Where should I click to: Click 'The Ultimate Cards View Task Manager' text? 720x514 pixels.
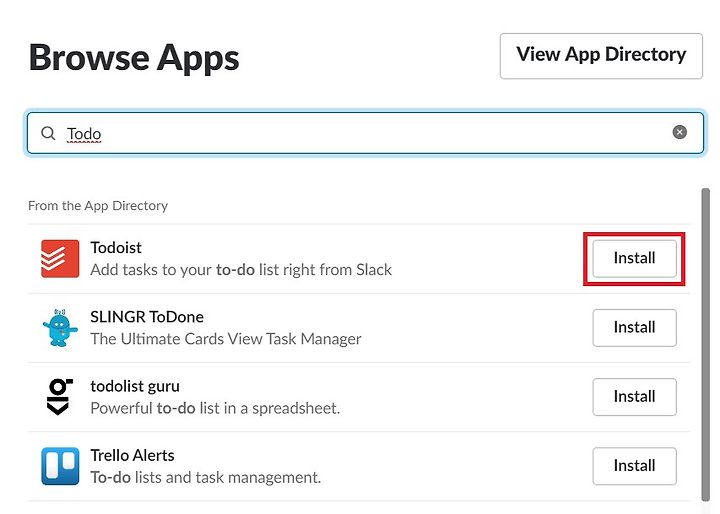[226, 339]
